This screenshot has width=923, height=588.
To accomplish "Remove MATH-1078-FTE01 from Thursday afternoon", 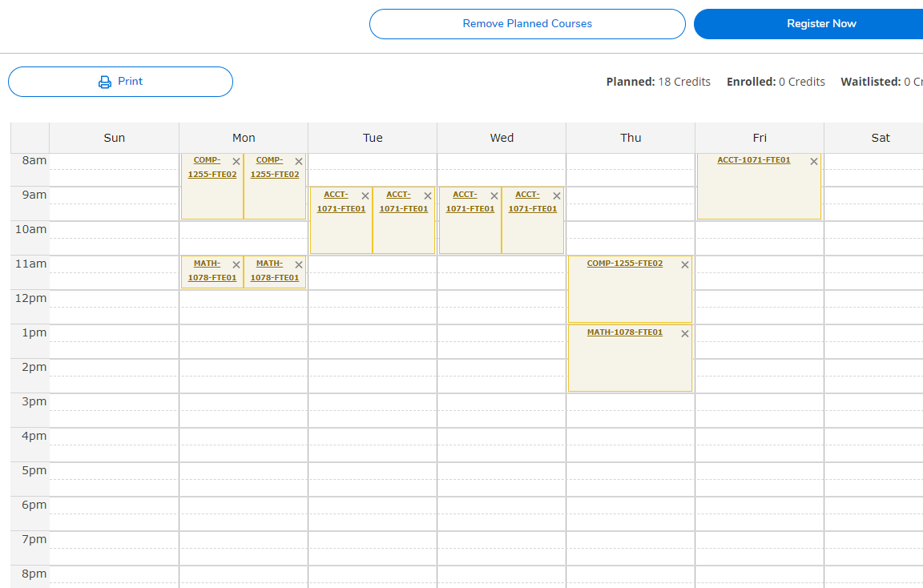I will pos(685,332).
